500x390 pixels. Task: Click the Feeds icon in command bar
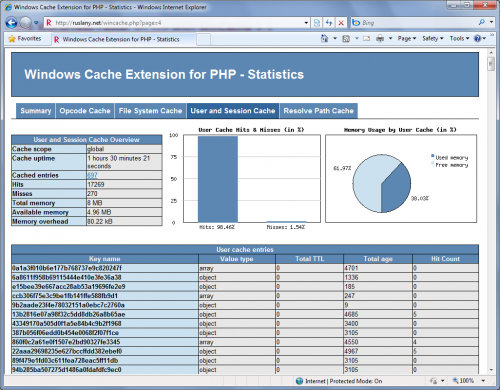pos(346,39)
